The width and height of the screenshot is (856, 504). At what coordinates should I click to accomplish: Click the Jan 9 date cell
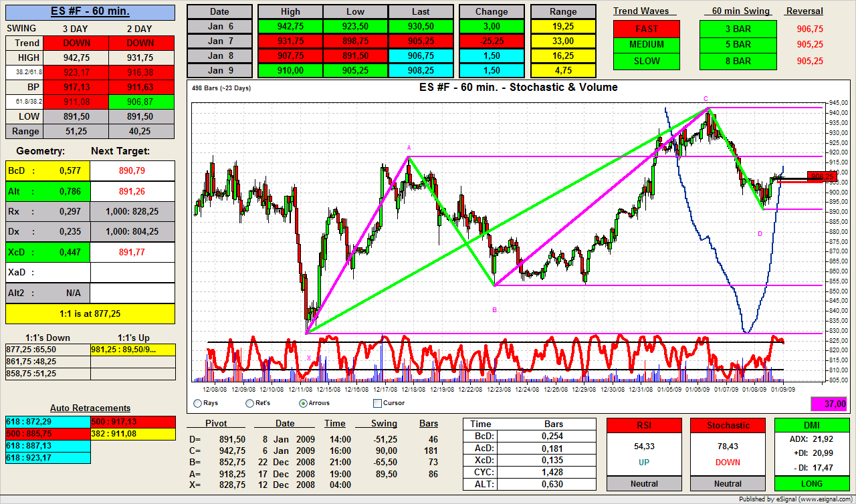tap(219, 70)
